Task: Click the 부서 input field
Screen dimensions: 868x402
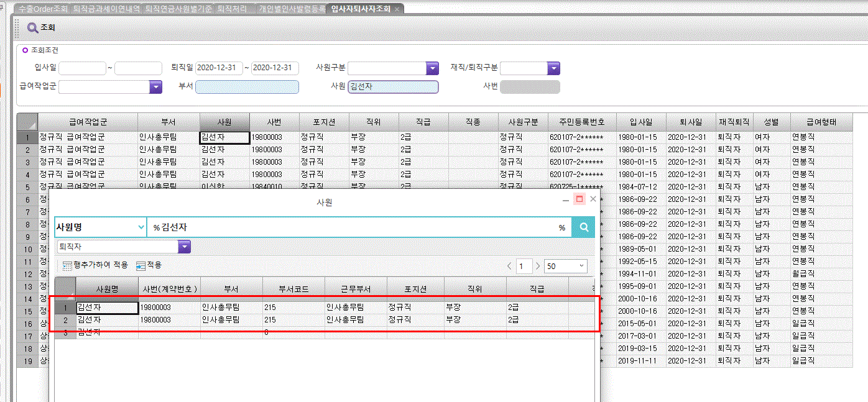Action: 247,87
